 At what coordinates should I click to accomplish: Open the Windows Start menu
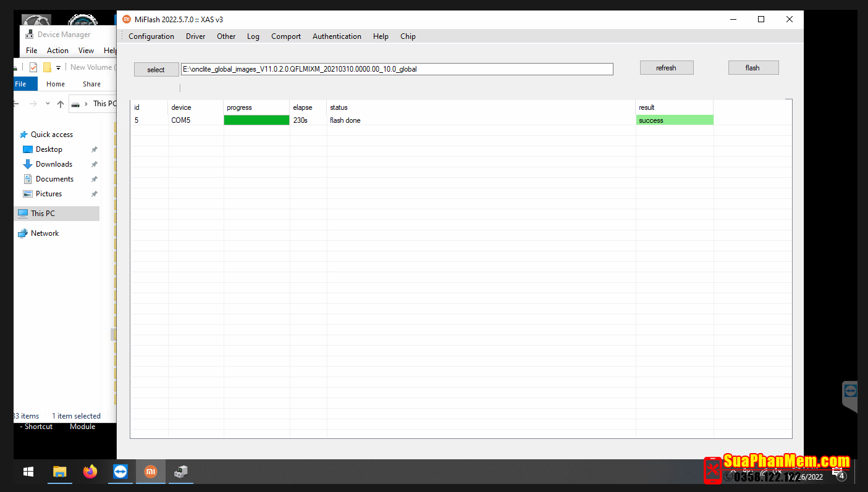pos(28,472)
